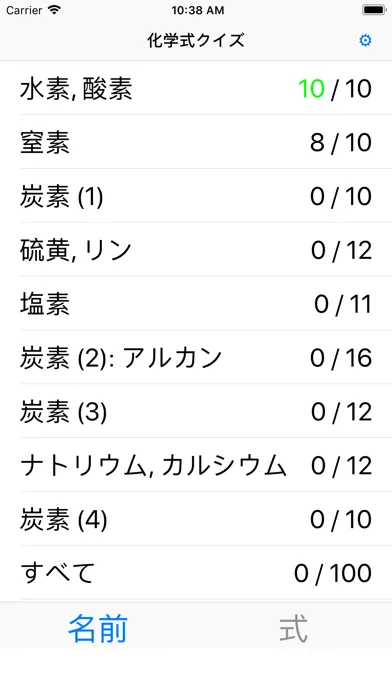Tap the 8 / 10 score value
The height and width of the screenshot is (696, 392).
[x=341, y=142]
